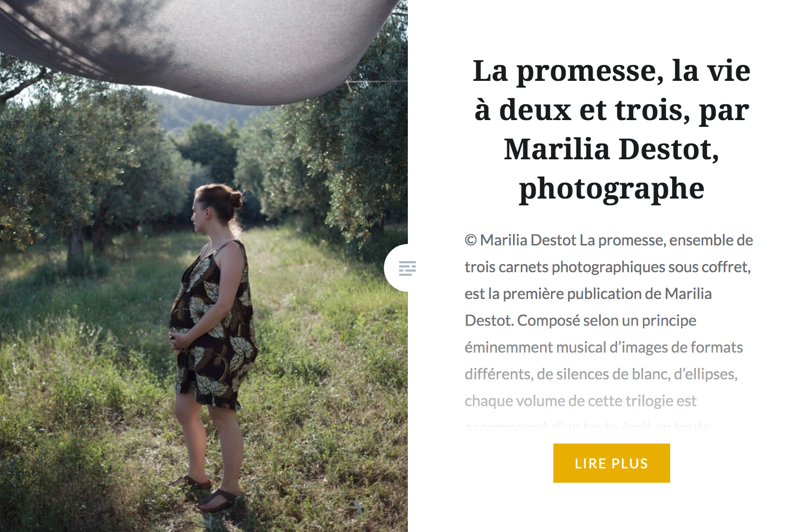Select "Marilia Destot," in the headline

(x=611, y=149)
